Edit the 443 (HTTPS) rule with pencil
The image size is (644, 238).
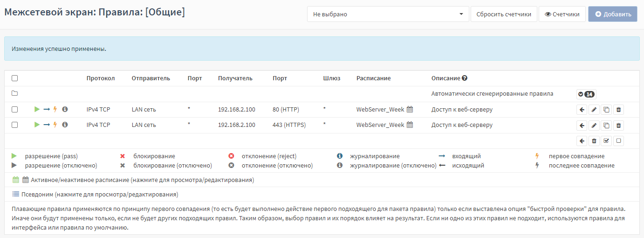point(594,126)
